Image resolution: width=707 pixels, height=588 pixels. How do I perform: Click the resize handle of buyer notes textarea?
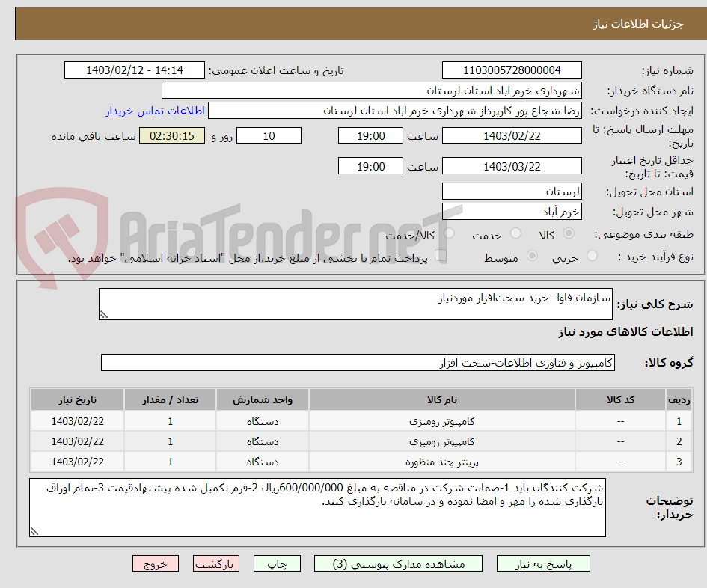click(x=34, y=532)
